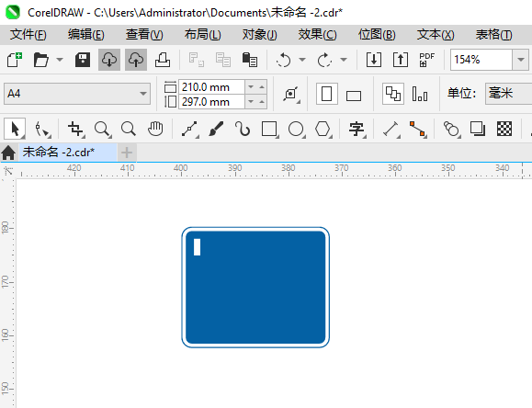Click the Cut icon
This screenshot has height=408, width=532.
(197, 60)
